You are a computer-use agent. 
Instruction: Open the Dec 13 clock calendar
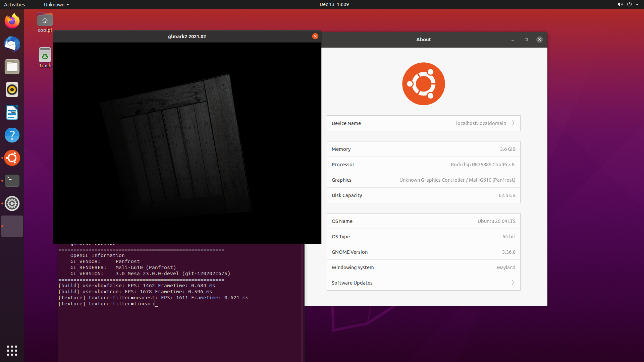(334, 4)
